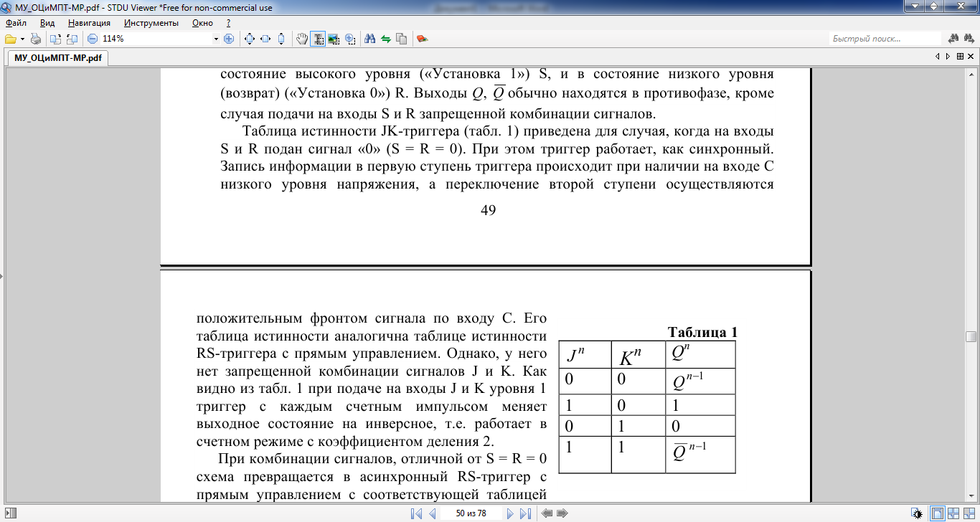Open the Вид menu
The width and height of the screenshot is (980, 522).
[x=47, y=23]
